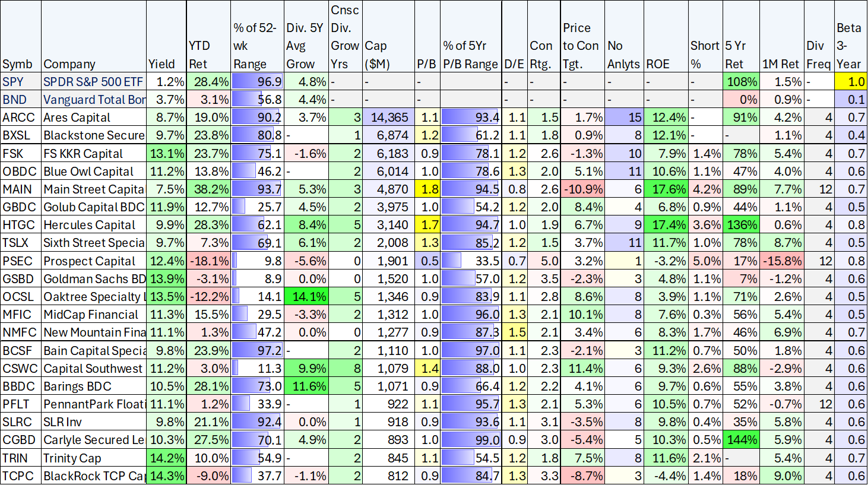Click the Price to Con Tgt. header
The height and width of the screenshot is (485, 868).
click(x=582, y=37)
